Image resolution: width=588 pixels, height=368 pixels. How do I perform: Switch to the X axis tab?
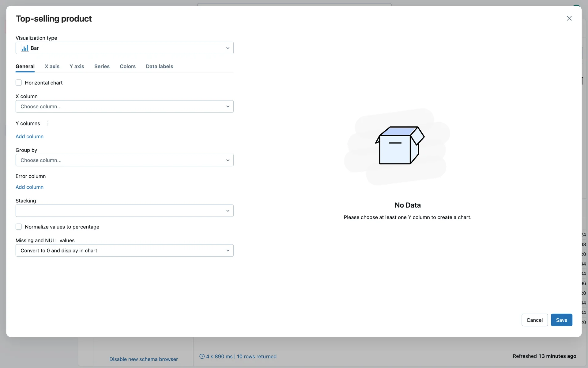[52, 66]
